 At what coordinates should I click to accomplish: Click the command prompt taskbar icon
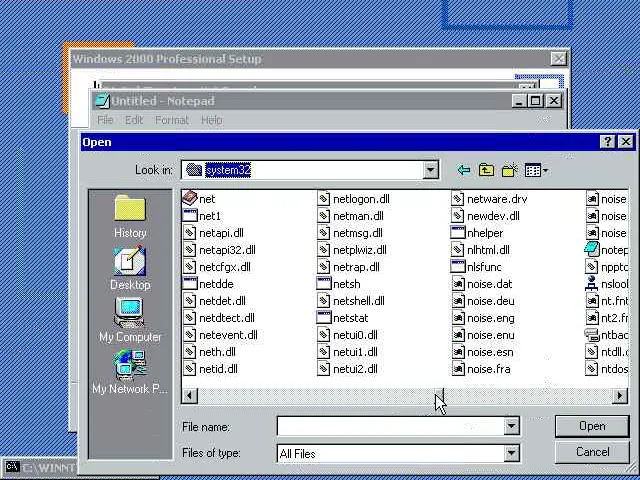pyautogui.click(x=12, y=466)
